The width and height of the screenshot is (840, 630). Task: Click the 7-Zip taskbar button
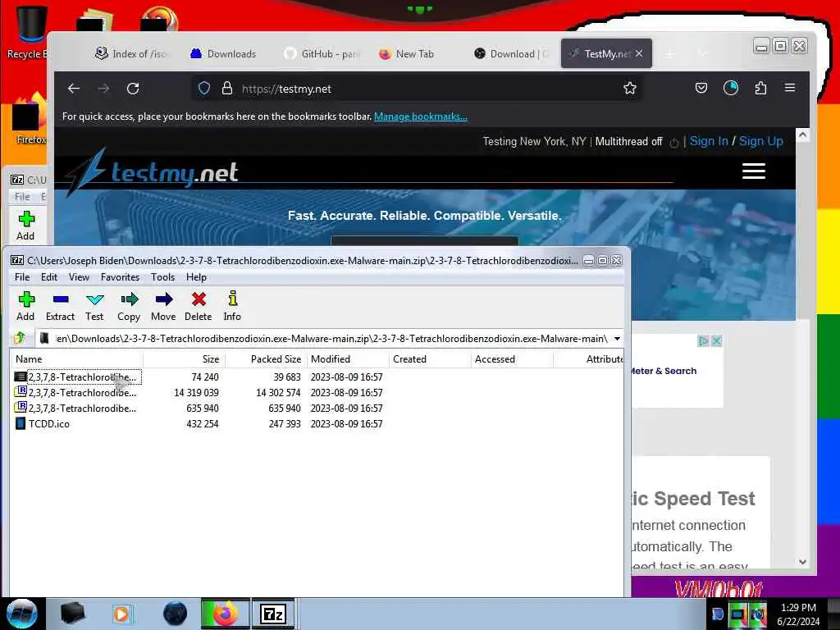click(273, 614)
